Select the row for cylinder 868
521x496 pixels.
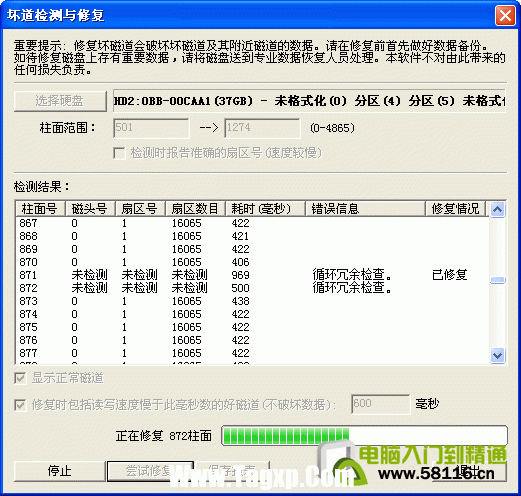[252, 236]
